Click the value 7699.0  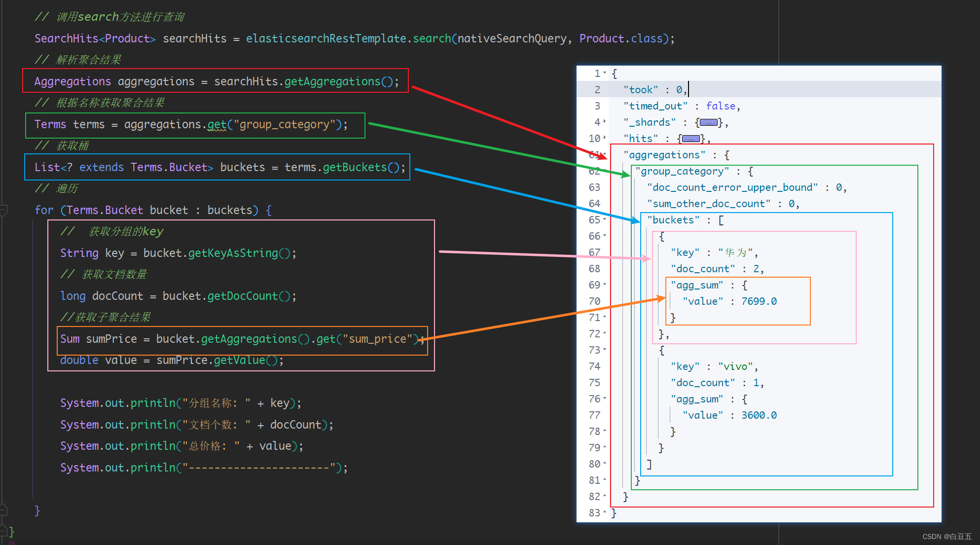point(759,301)
